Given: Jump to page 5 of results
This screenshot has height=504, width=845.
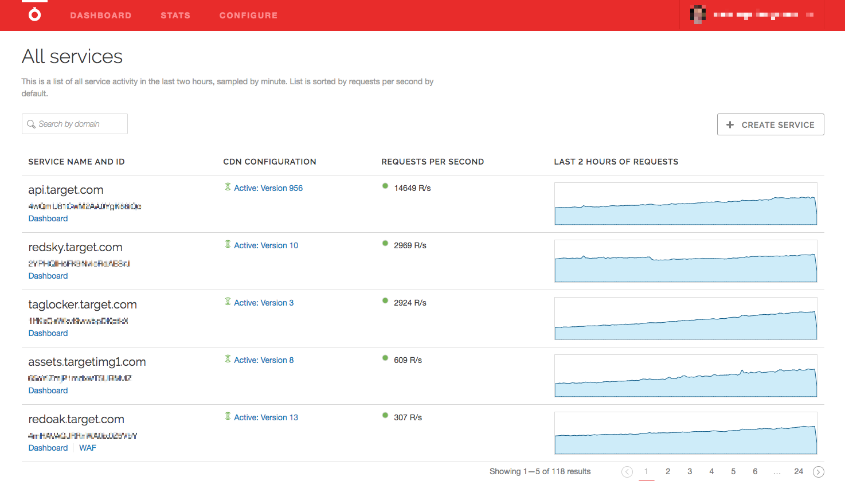Looking at the screenshot, I should [733, 471].
